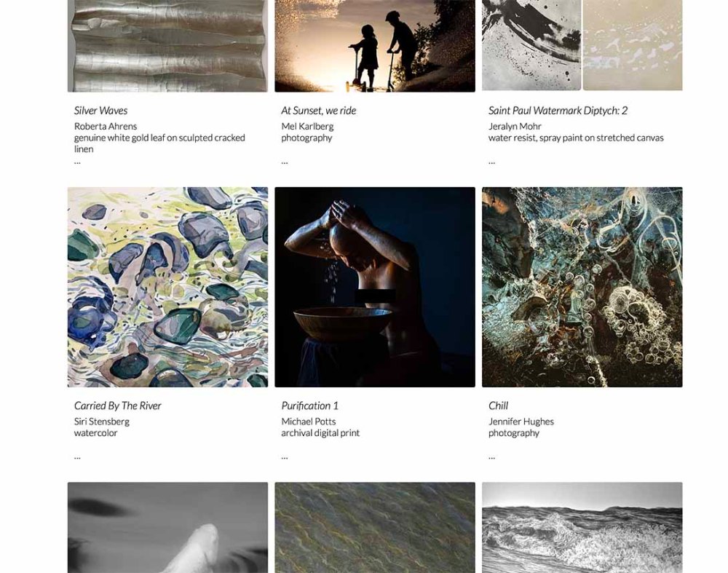Expand ellipsis under Michael Potts entry
Image resolution: width=728 pixels, height=573 pixels.
click(285, 457)
